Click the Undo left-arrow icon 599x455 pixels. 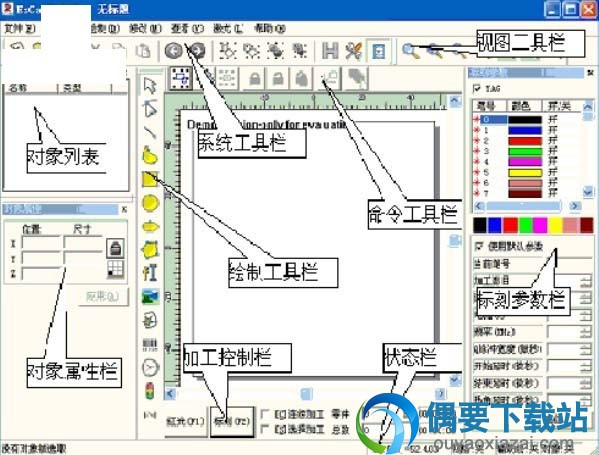(x=173, y=51)
